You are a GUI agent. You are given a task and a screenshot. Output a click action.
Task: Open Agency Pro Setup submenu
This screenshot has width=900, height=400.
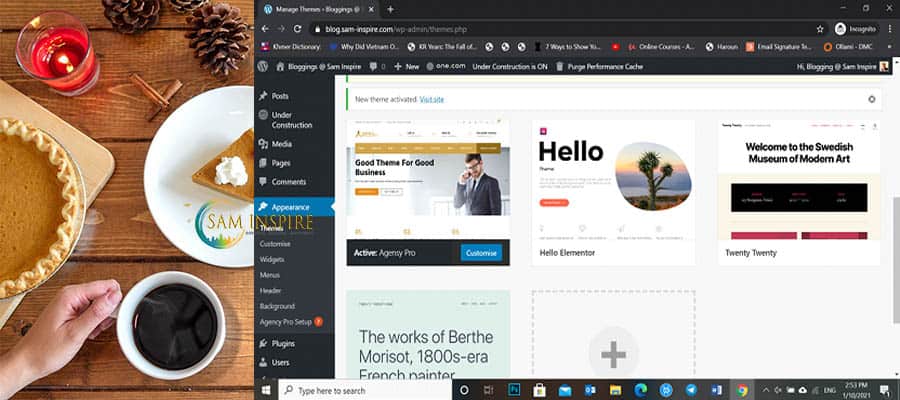[x=290, y=322]
